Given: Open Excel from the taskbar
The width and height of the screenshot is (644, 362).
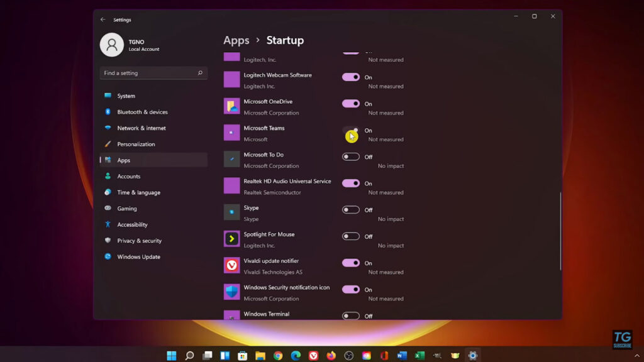Looking at the screenshot, I should pyautogui.click(x=419, y=356).
